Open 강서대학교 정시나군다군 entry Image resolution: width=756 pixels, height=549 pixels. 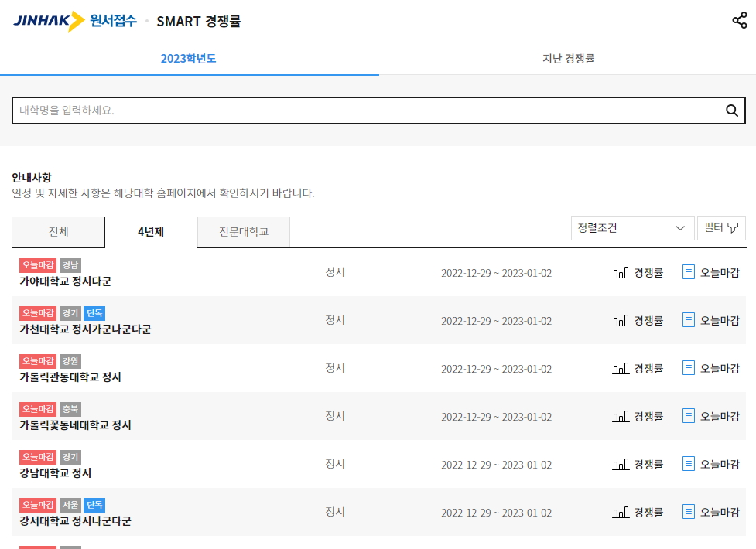(75, 521)
